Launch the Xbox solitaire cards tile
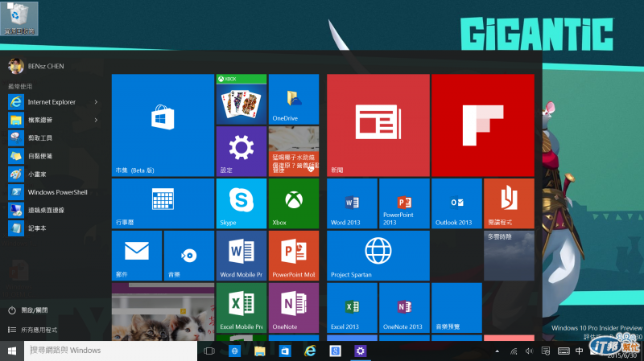 click(x=242, y=99)
